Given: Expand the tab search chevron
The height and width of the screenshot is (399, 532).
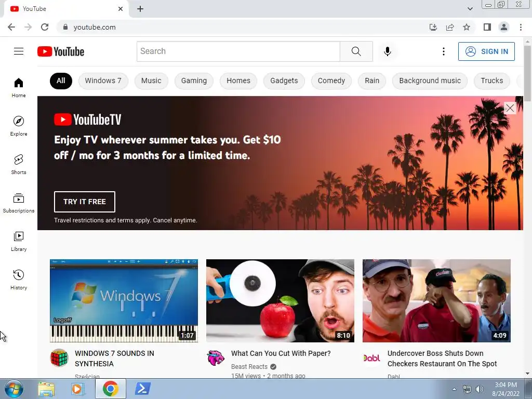Looking at the screenshot, I should [x=470, y=9].
